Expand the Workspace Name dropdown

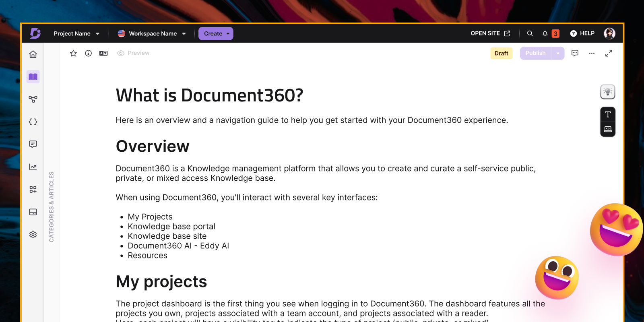pos(152,33)
